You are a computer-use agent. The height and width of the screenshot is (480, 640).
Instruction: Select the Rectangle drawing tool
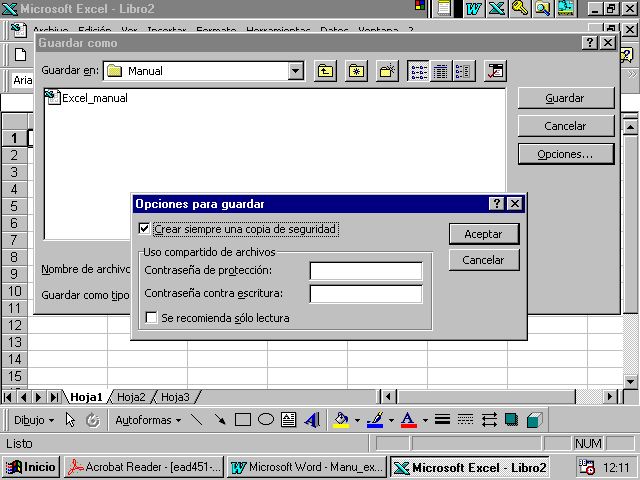pyautogui.click(x=243, y=420)
